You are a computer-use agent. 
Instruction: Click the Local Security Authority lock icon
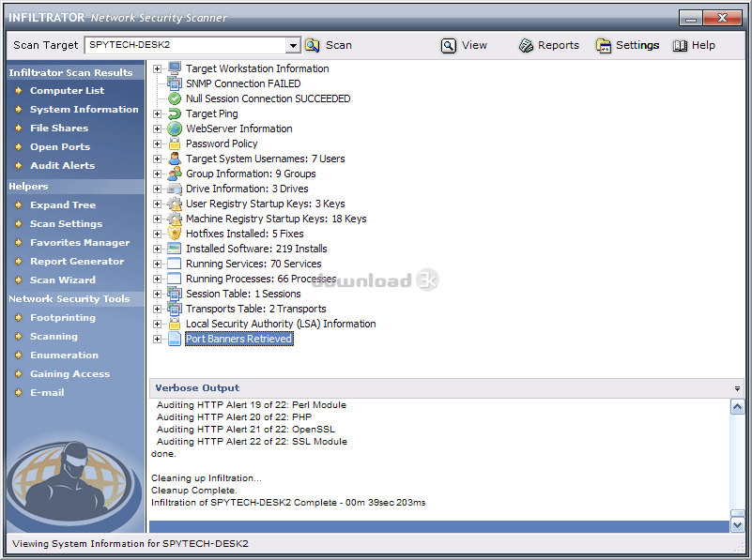tap(175, 324)
